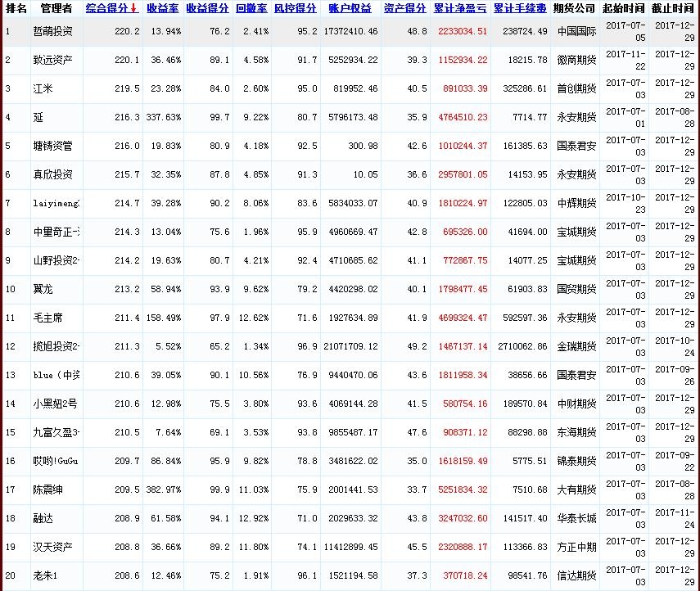Click the 起始时间 column header
This screenshot has width=700, height=591.
coord(624,8)
